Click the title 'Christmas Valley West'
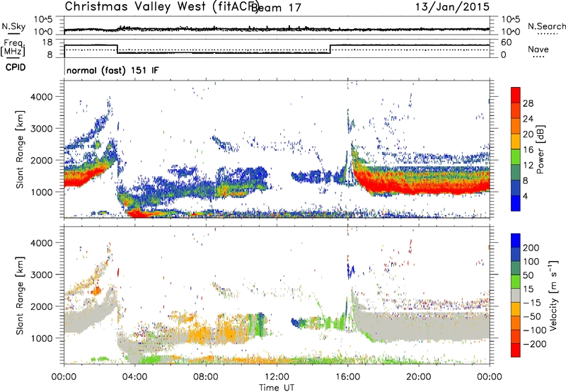This screenshot has width=566, height=392. point(135,6)
